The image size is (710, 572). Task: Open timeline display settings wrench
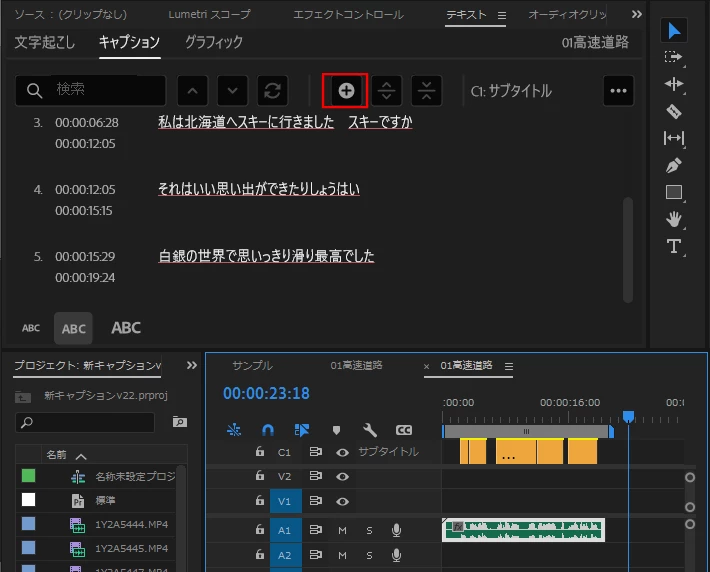tap(369, 430)
